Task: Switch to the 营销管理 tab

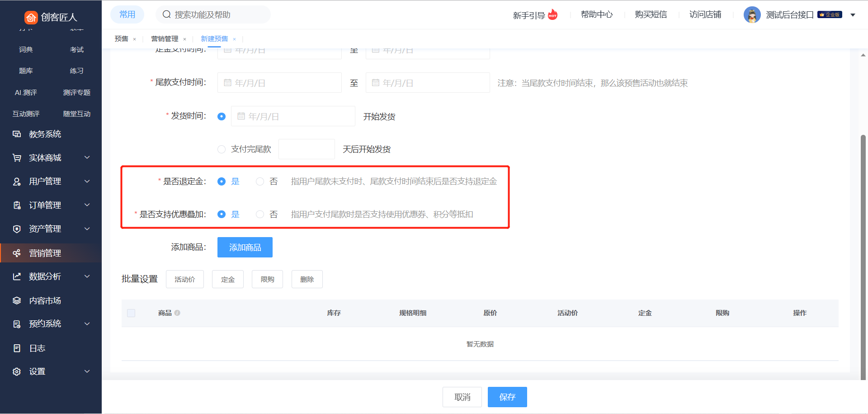Action: (x=165, y=39)
